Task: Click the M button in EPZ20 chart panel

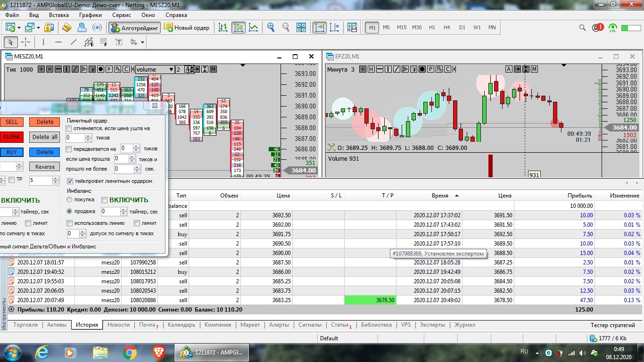Action: [x=534, y=69]
